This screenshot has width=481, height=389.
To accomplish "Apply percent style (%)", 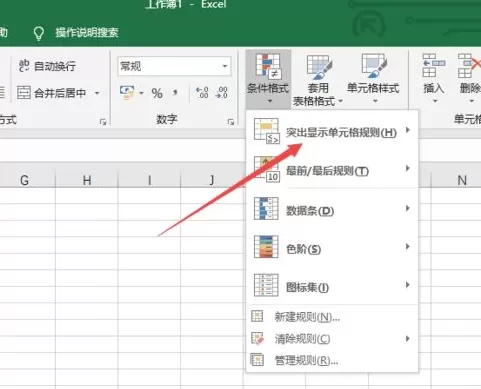I will point(157,93).
